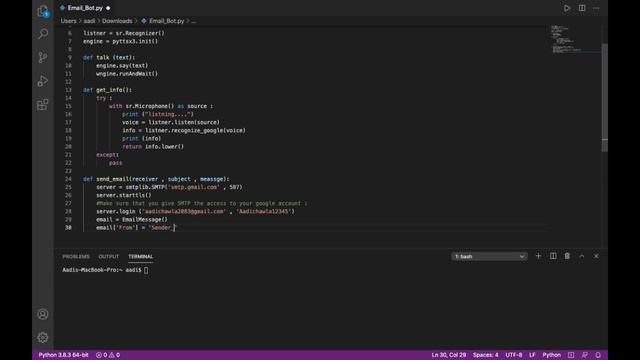Open the Explorer view in activity bar
The height and width of the screenshot is (360, 640).
click(43, 11)
